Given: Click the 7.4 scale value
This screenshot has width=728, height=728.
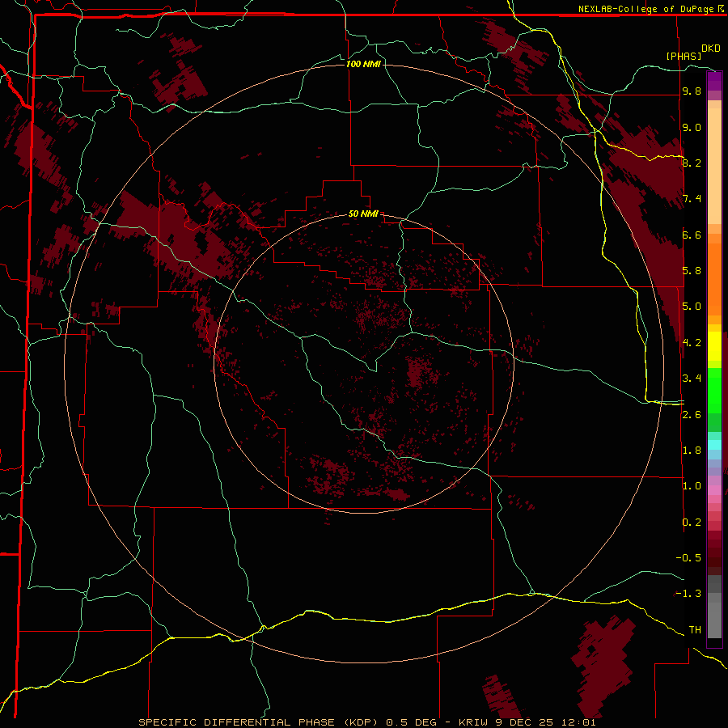Looking at the screenshot, I should coord(692,199).
